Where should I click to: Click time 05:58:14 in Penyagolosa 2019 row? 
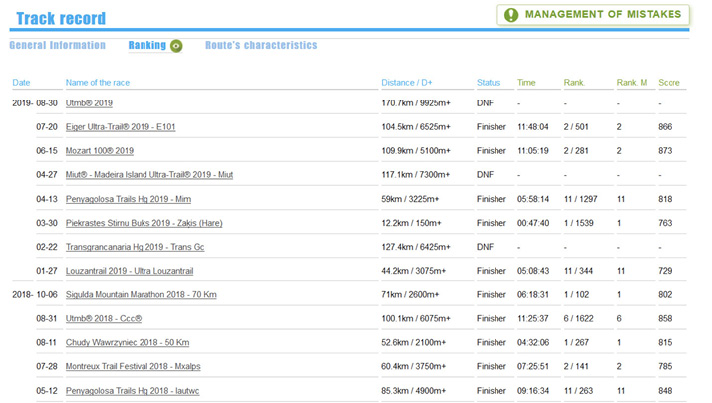tap(533, 199)
